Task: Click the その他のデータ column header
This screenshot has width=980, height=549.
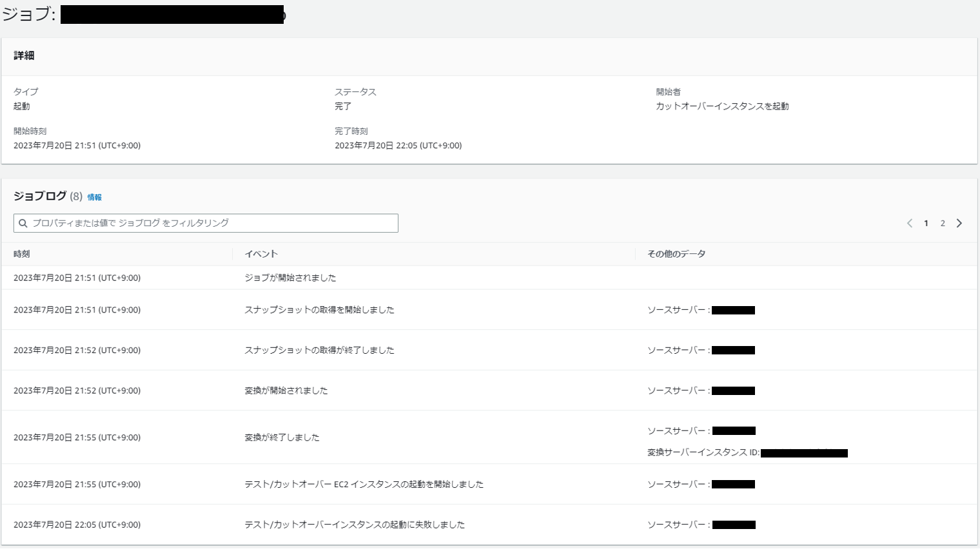Action: point(676,254)
